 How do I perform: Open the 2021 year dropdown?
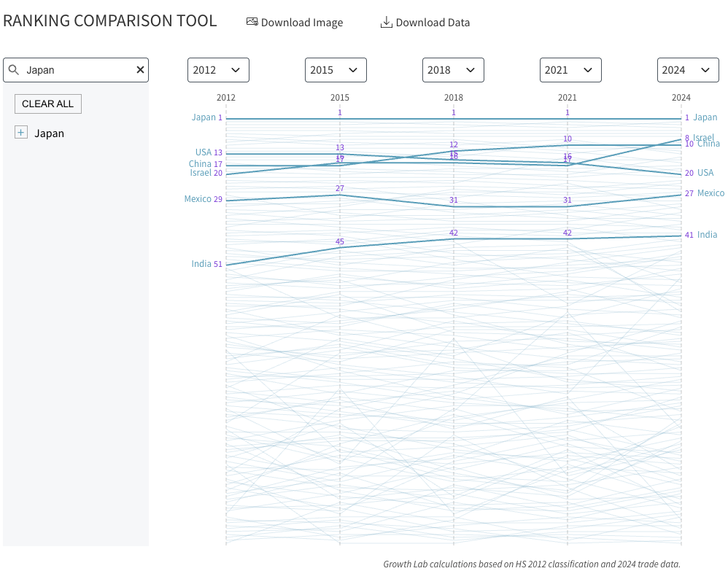[x=570, y=70]
